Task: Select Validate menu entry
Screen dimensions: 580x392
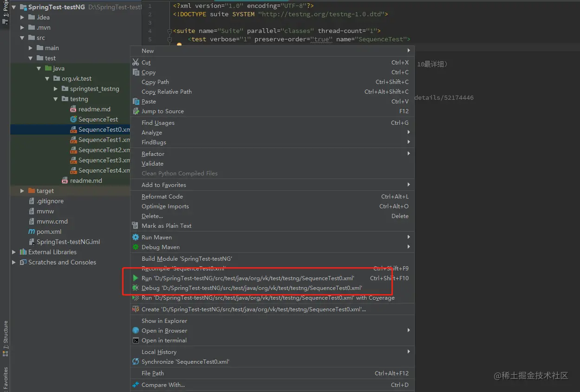Action: coord(272,163)
